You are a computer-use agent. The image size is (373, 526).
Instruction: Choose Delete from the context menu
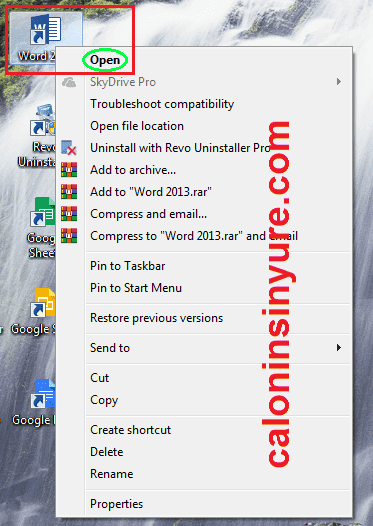point(204,452)
